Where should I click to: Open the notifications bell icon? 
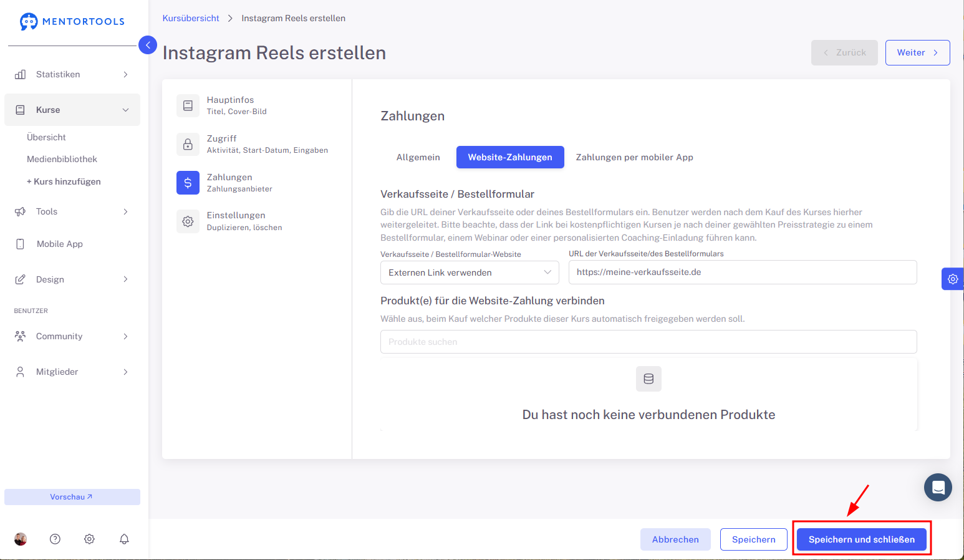(x=124, y=539)
